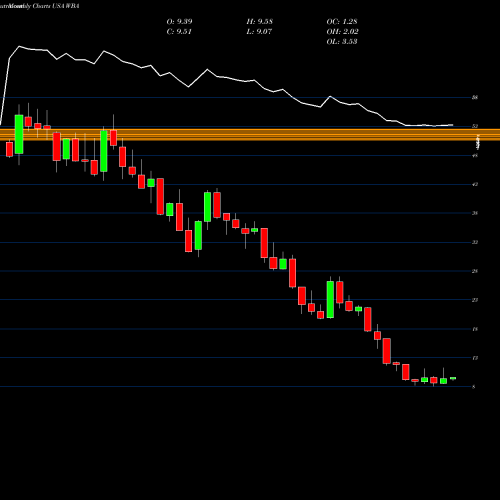The image size is (500, 500).
Task: Click the 22 price axis label
Action: click(475, 300)
